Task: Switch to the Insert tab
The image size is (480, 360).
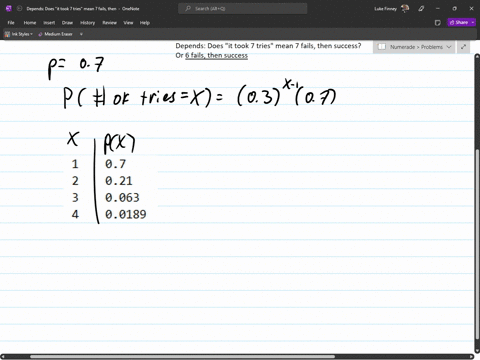Action: coord(49,23)
